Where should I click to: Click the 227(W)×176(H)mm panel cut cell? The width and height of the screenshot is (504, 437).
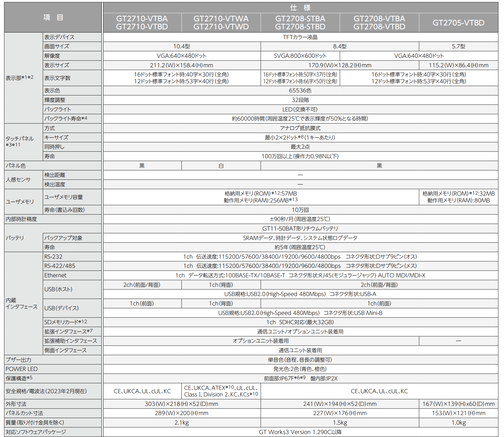tap(340, 413)
